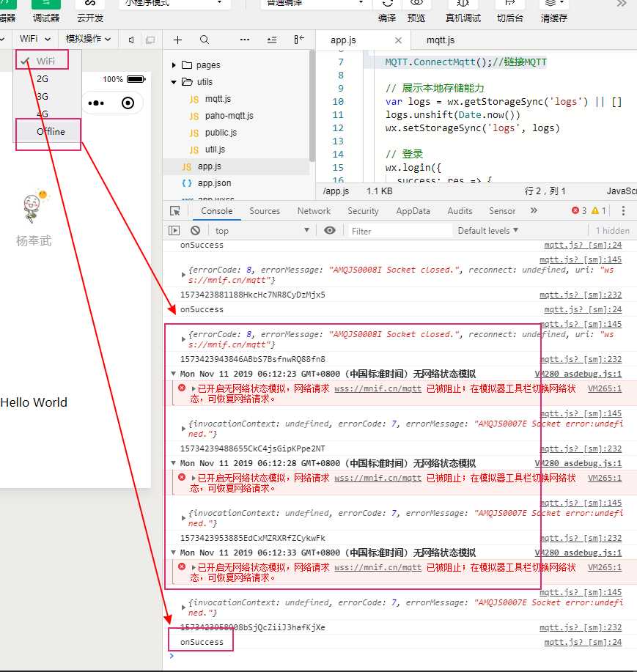Open the 模拟操作 dropdown
Image resolution: width=637 pixels, height=672 pixels.
point(88,39)
